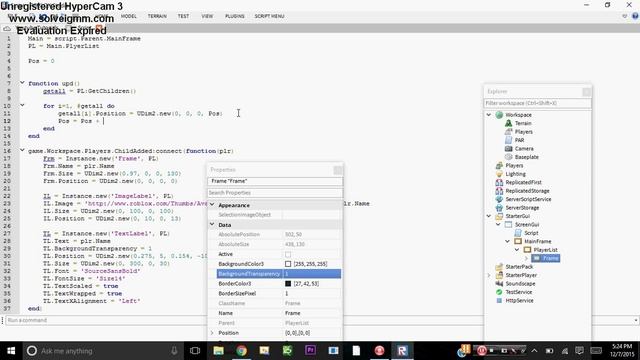Open the PLUGINS ribbon tab

coord(235,16)
